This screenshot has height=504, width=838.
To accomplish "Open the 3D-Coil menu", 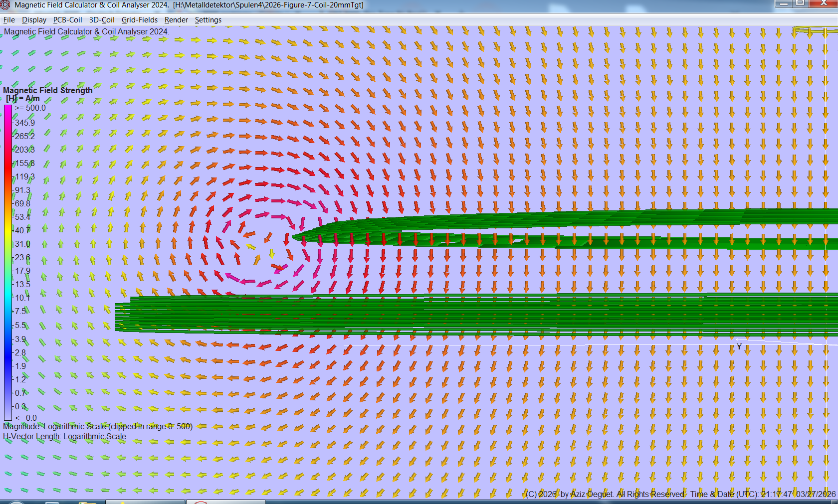I will 101,20.
